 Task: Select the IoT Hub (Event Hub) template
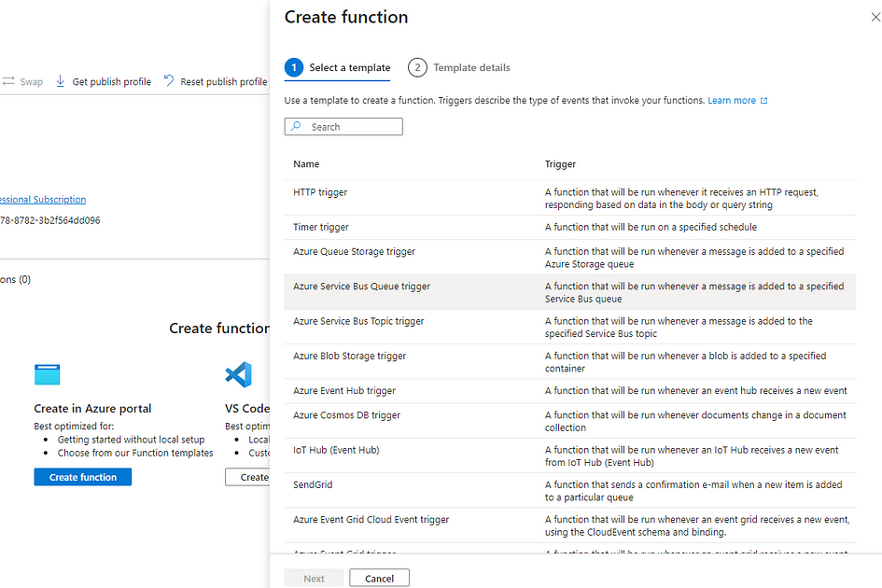coord(570,455)
